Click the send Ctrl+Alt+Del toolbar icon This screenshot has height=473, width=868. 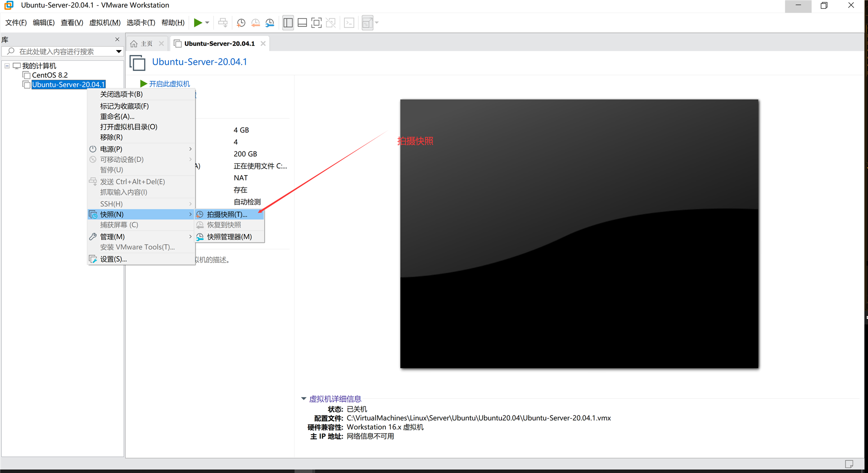coord(223,23)
